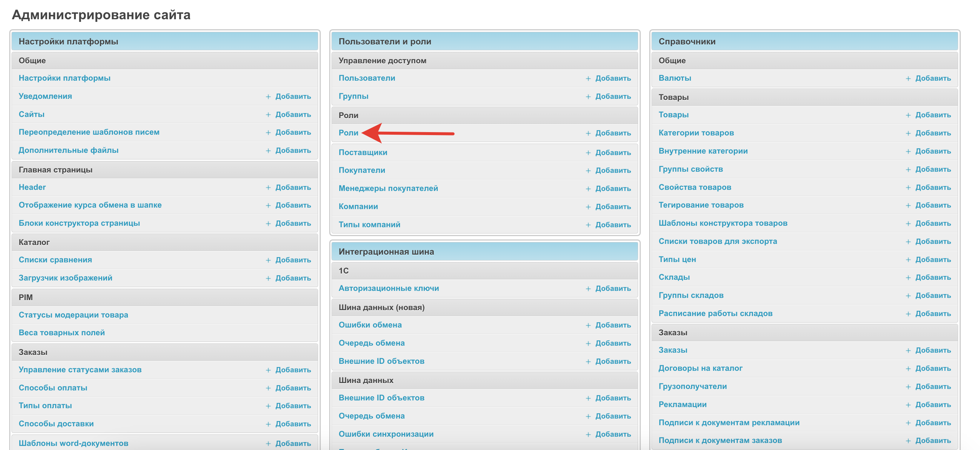This screenshot has width=980, height=450.
Task: Go to Статусы модерации товара
Action: (x=73, y=315)
